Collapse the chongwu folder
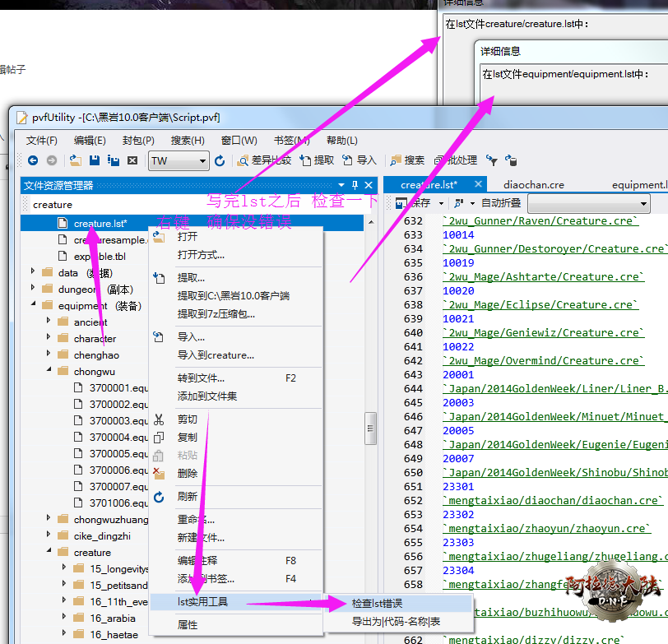 point(48,372)
